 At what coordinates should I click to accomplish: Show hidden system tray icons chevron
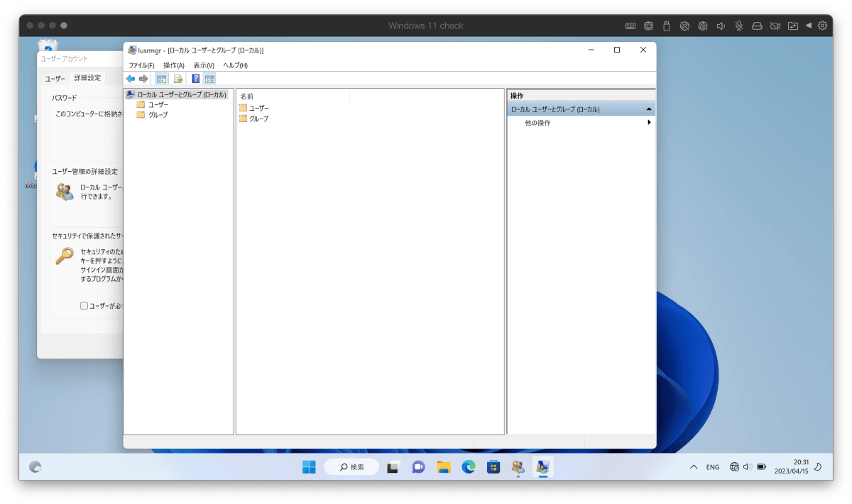tap(694, 467)
